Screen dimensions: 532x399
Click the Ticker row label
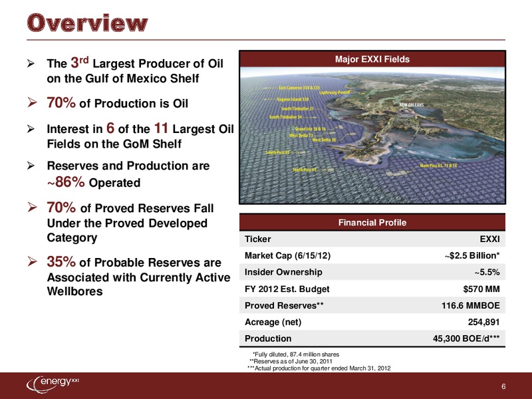coord(258,239)
